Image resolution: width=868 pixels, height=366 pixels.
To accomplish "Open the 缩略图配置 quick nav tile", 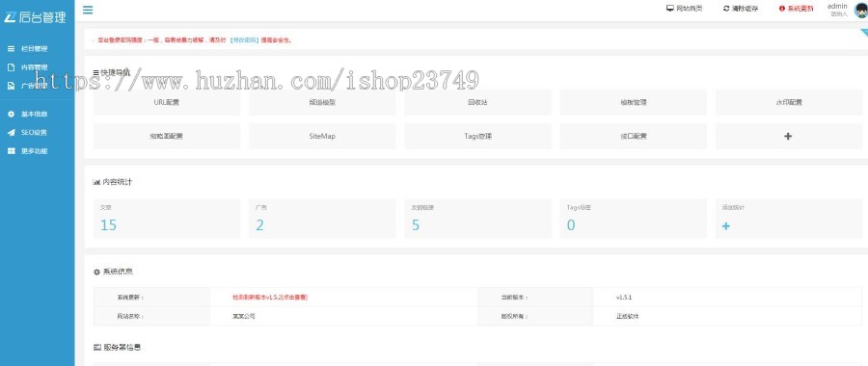I will point(167,136).
